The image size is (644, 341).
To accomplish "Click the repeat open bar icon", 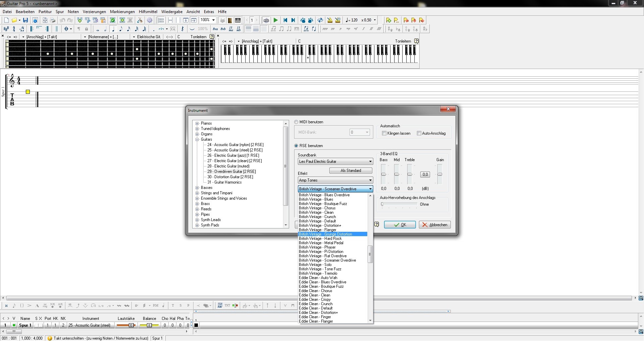I will [32, 29].
